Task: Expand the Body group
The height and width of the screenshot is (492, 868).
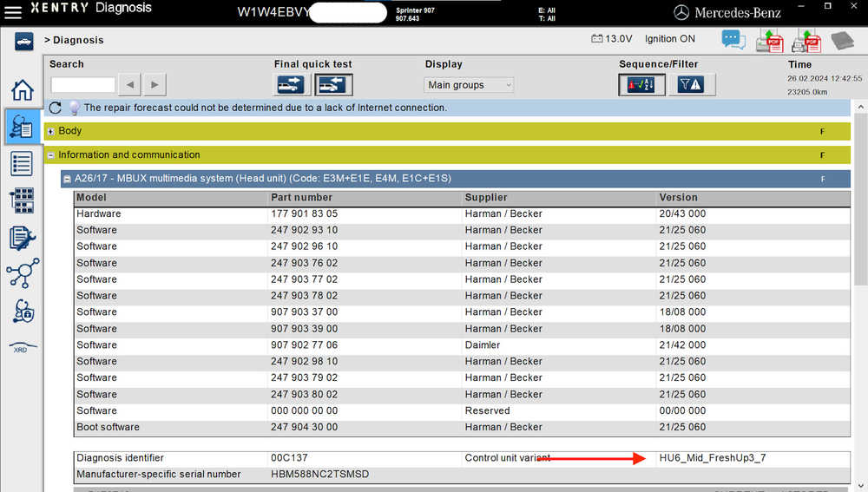Action: click(x=50, y=131)
